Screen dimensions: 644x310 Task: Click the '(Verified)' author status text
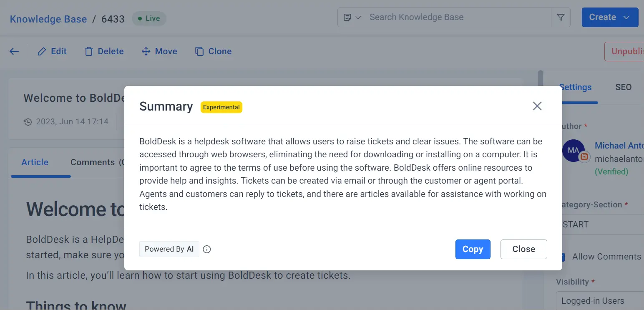click(x=611, y=171)
